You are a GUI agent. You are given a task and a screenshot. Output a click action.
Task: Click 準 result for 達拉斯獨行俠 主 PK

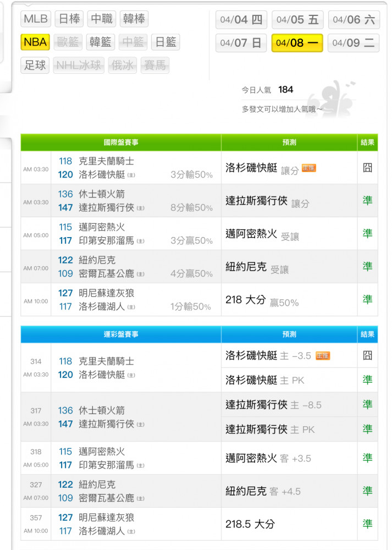367,429
